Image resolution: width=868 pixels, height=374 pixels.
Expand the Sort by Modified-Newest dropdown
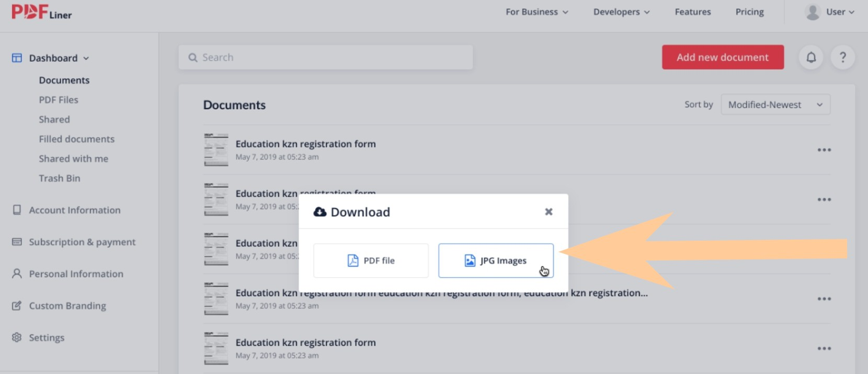pos(775,105)
